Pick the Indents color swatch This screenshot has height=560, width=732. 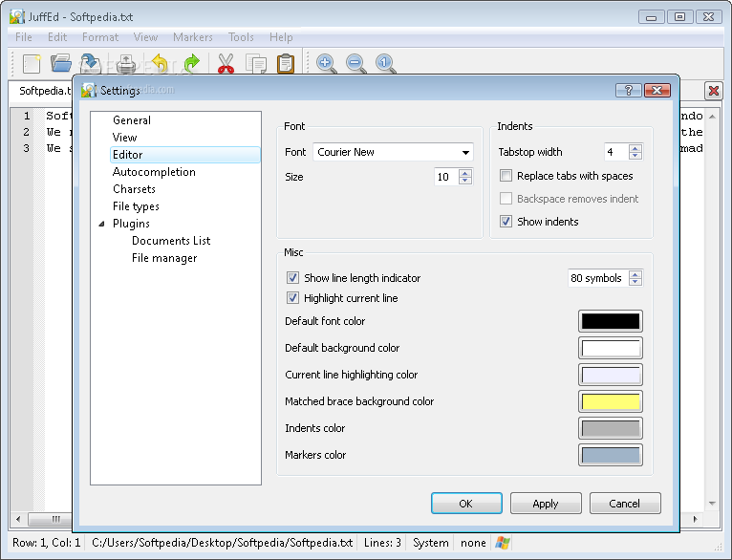pos(611,428)
